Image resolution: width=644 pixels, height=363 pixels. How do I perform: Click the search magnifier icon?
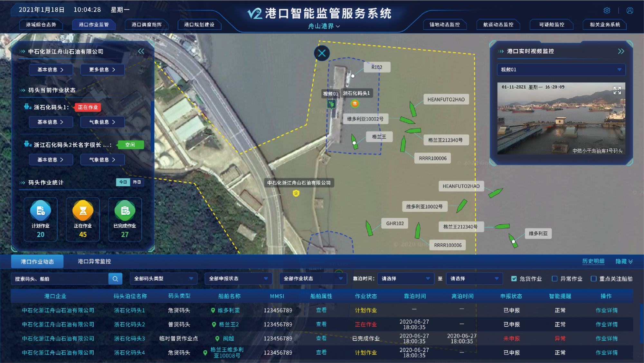pos(115,279)
